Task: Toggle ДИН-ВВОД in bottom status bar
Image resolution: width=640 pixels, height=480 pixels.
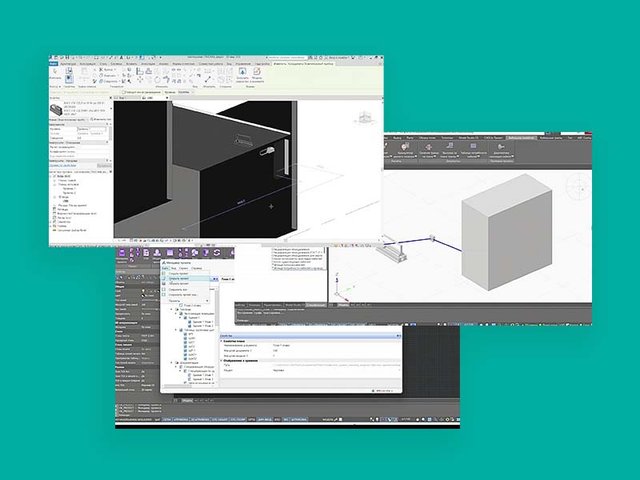Action: pyautogui.click(x=265, y=419)
